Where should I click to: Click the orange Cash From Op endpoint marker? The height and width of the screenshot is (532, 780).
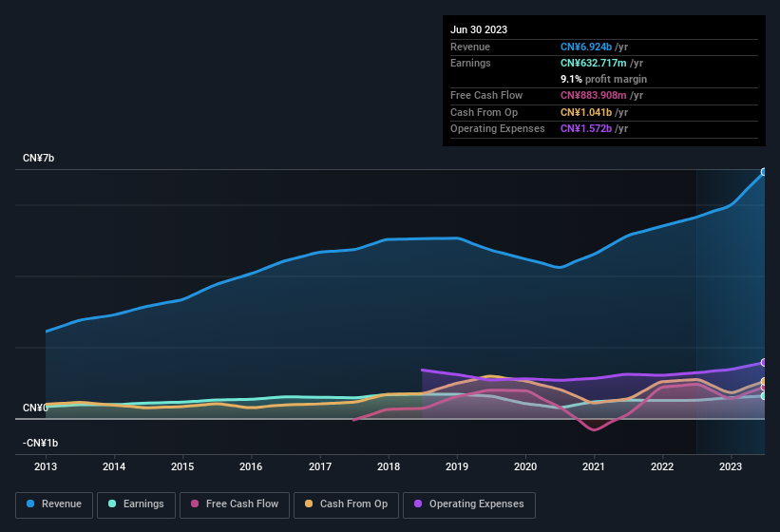tap(764, 382)
